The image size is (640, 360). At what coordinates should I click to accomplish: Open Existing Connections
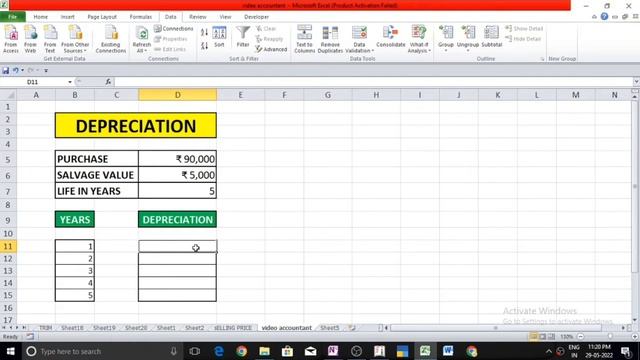coord(111,39)
